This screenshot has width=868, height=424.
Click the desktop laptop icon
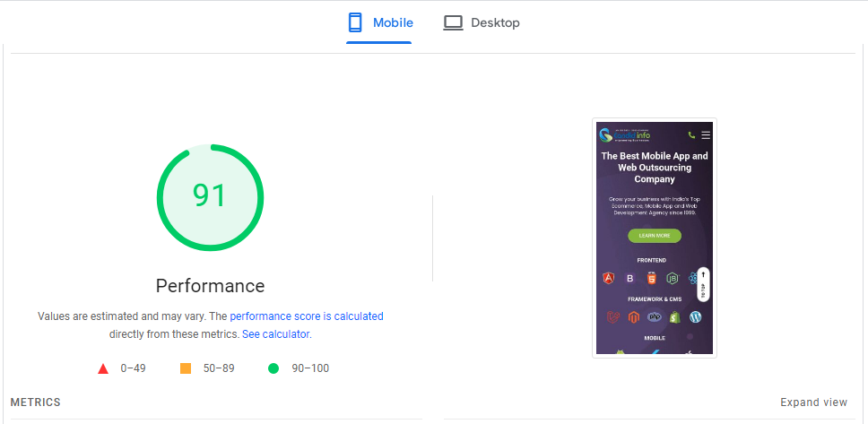point(453,23)
